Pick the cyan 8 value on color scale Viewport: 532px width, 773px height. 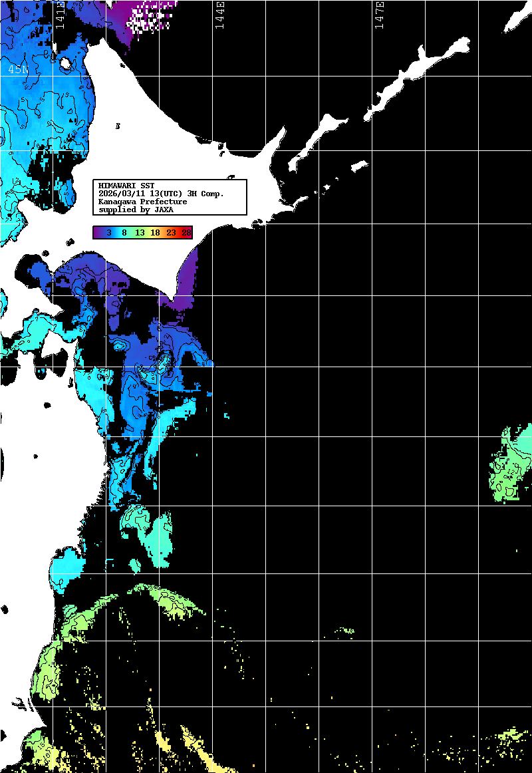(124, 232)
